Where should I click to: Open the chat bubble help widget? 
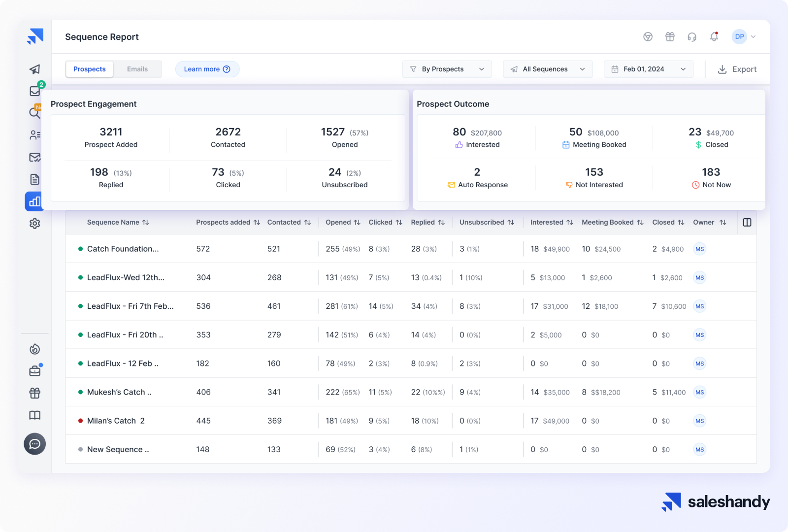pos(34,444)
